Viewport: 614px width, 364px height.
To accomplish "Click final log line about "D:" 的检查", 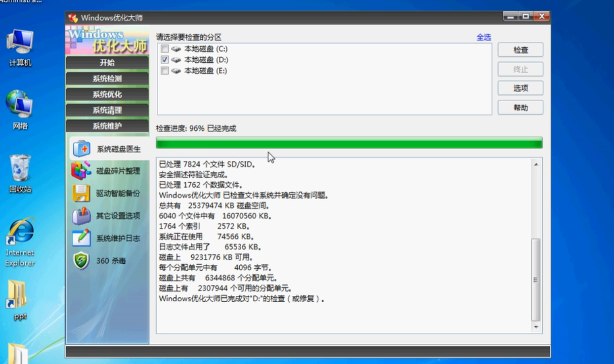I will tap(242, 299).
